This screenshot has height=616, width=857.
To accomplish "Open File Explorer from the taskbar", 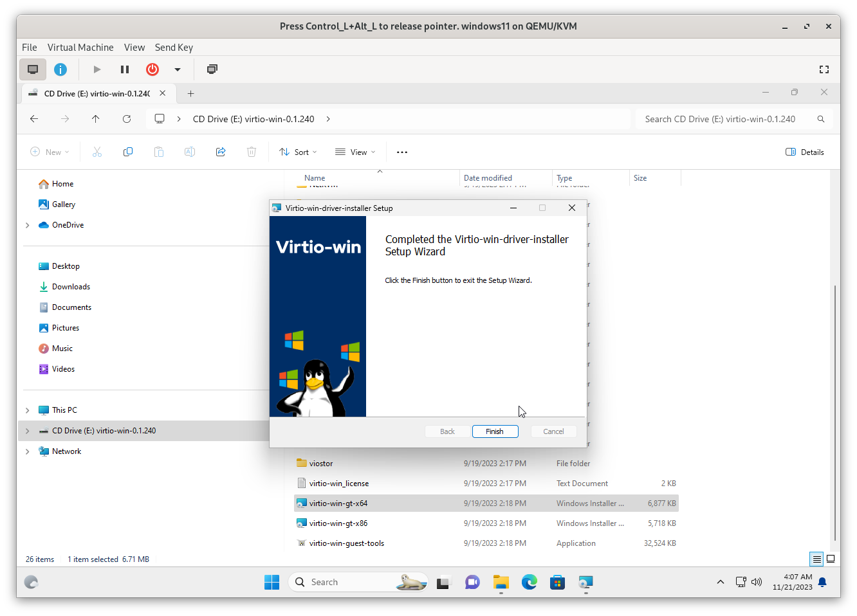I will tap(501, 582).
